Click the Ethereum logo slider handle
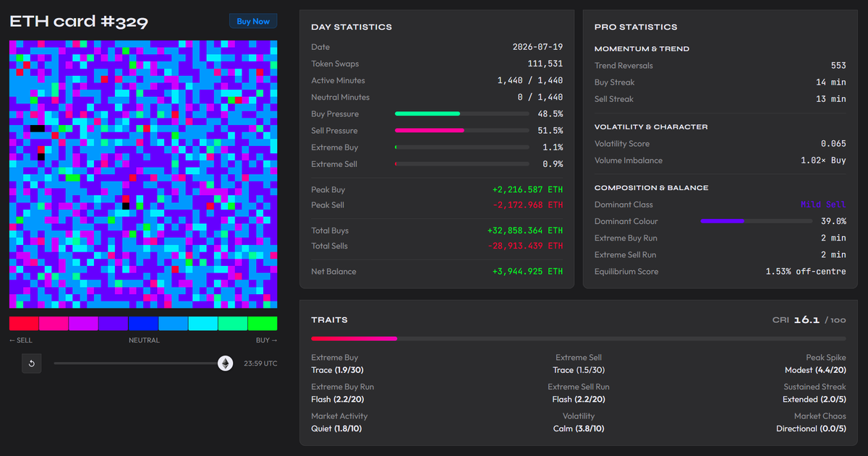The height and width of the screenshot is (456, 868). coord(226,363)
